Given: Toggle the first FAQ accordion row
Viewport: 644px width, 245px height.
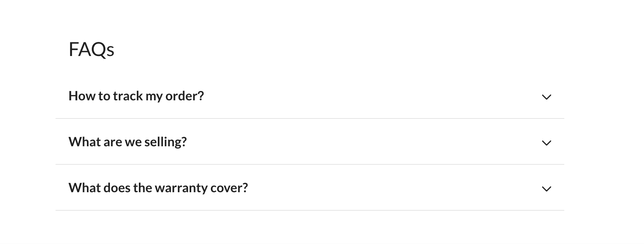Looking at the screenshot, I should coord(310,96).
